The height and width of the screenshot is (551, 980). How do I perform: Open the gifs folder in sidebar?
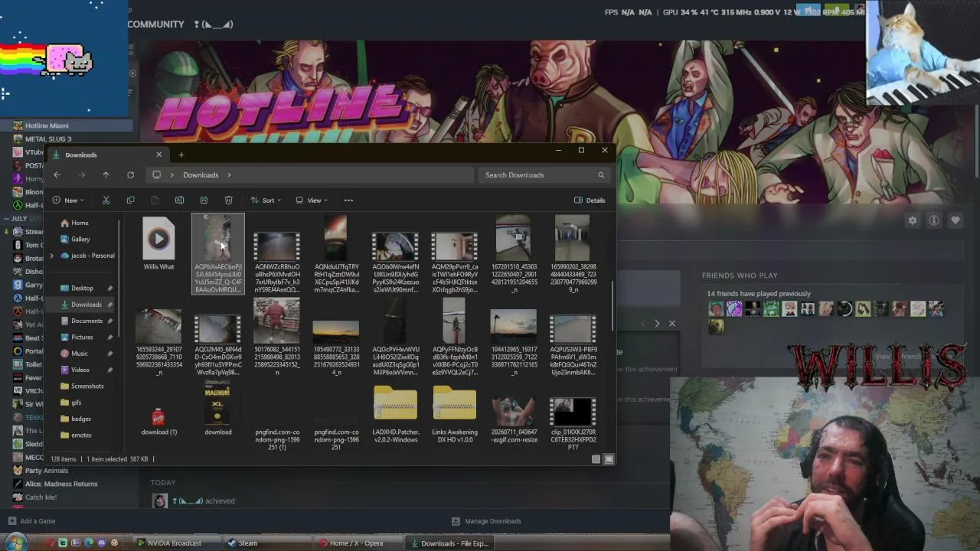point(76,403)
